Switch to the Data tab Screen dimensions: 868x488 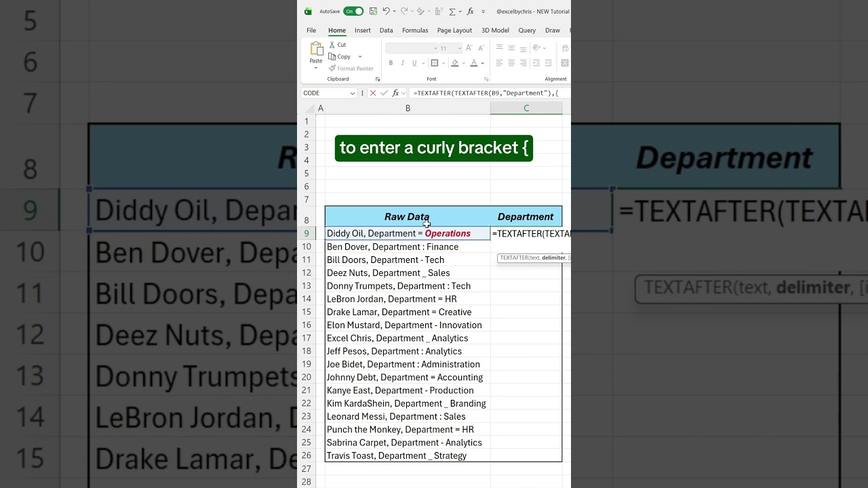[x=387, y=30]
